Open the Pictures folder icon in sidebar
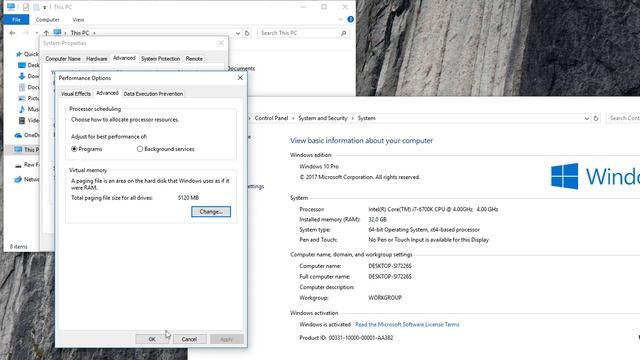Screen dimensions: 640x360 pyautogui.click(x=22, y=98)
